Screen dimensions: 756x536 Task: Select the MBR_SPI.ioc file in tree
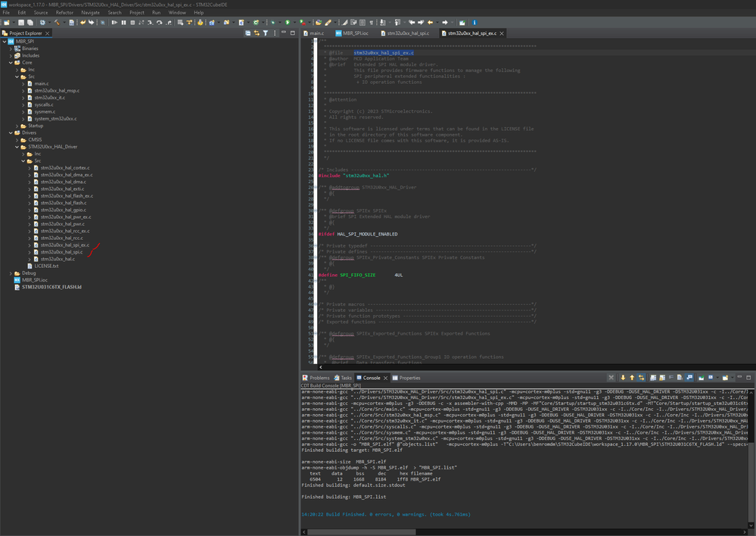pyautogui.click(x=35, y=280)
